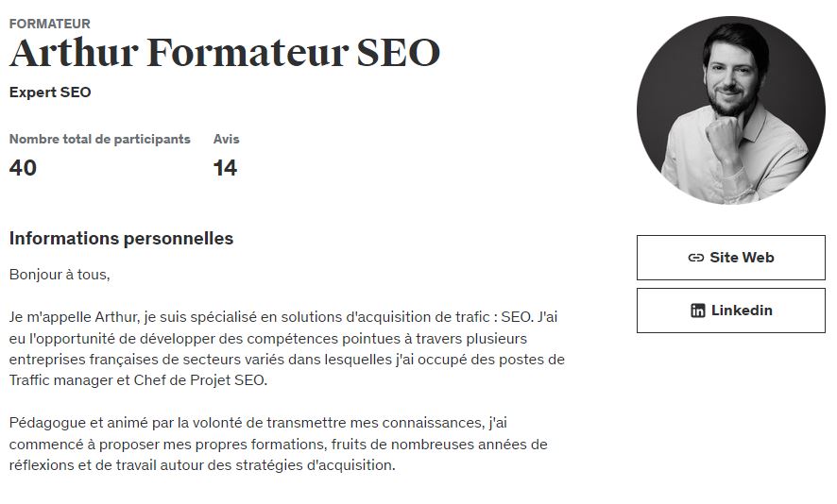837x504 pixels.
Task: Click the chain link icon beside Site Web
Action: pyautogui.click(x=696, y=258)
